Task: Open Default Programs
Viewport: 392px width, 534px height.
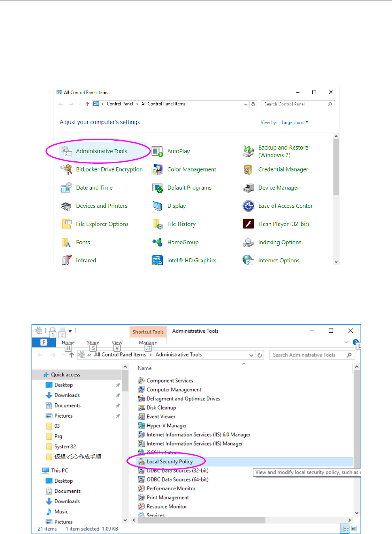Action: click(182, 188)
